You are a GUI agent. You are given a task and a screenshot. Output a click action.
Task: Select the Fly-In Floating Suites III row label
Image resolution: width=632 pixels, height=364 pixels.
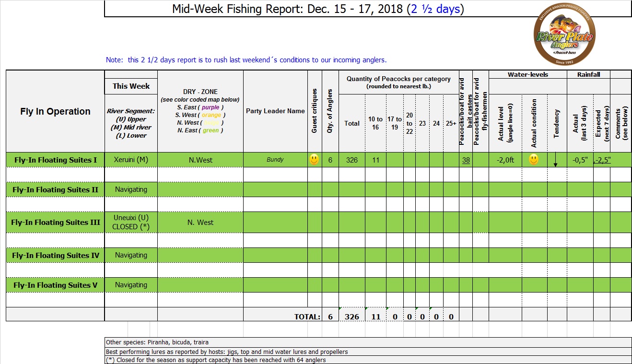tap(55, 222)
